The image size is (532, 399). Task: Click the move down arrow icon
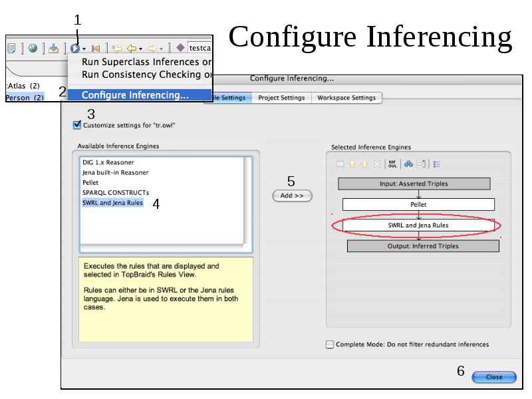(x=364, y=164)
